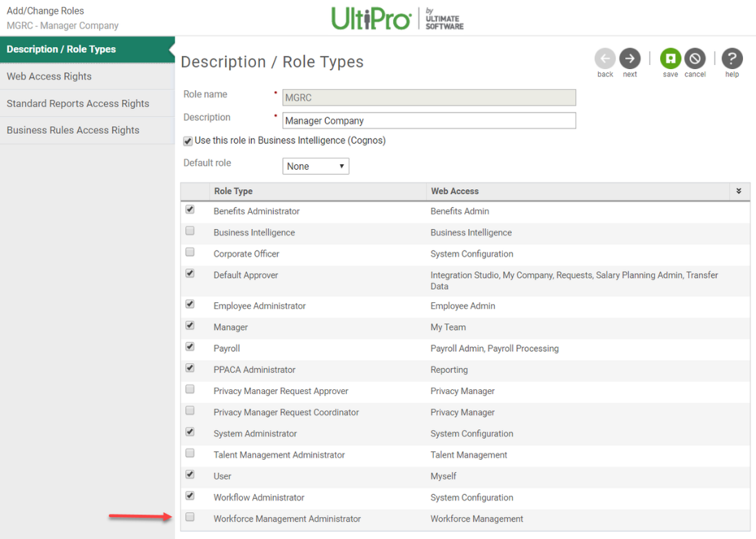
Task: Expand table options double-chevron in header
Action: (739, 191)
